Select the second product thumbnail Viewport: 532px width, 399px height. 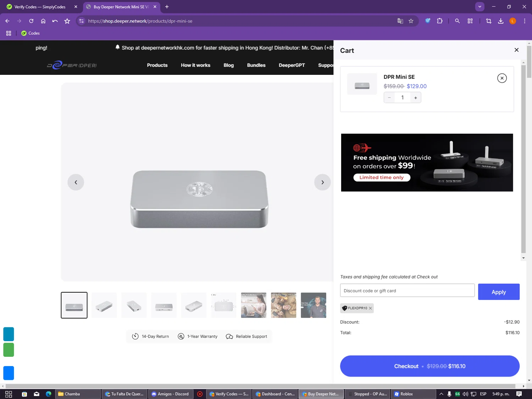click(104, 305)
